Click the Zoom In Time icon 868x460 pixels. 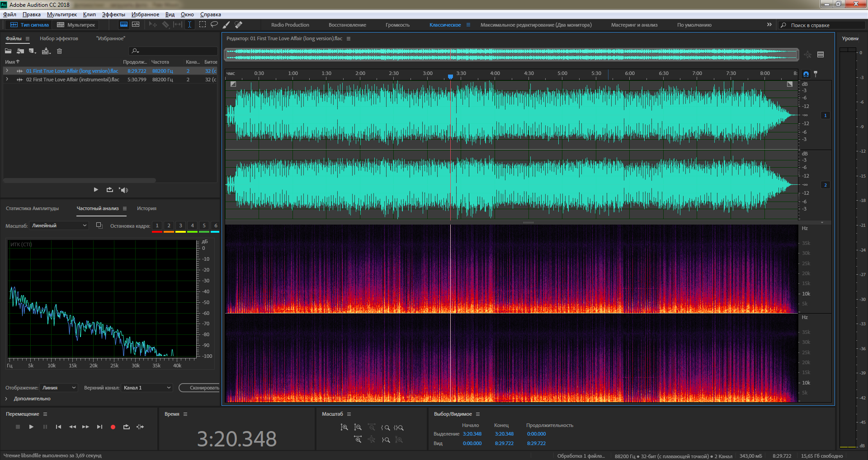[x=358, y=439]
